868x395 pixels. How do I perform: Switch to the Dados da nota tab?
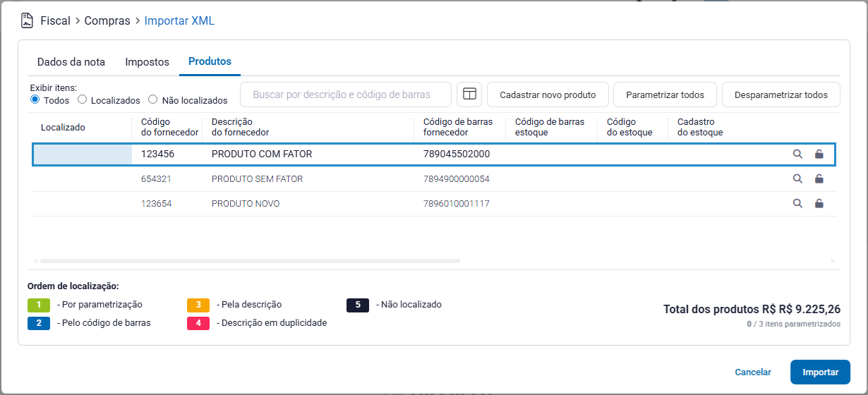(x=71, y=62)
